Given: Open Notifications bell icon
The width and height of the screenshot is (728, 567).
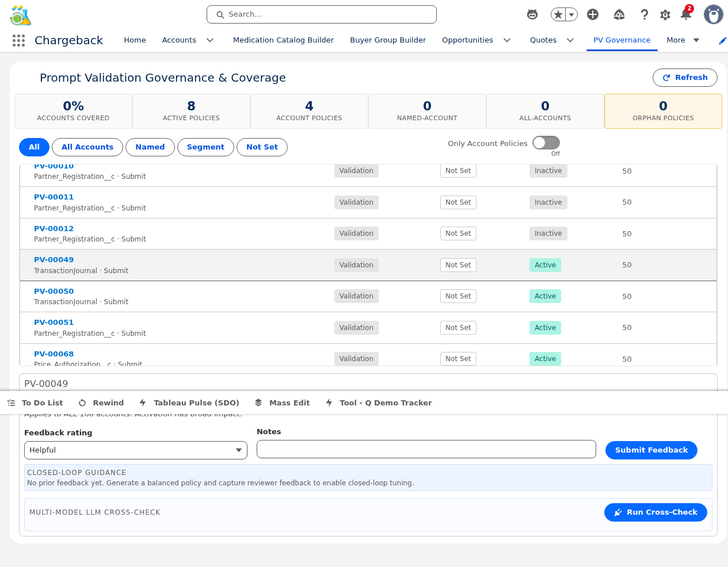Looking at the screenshot, I should coord(685,14).
